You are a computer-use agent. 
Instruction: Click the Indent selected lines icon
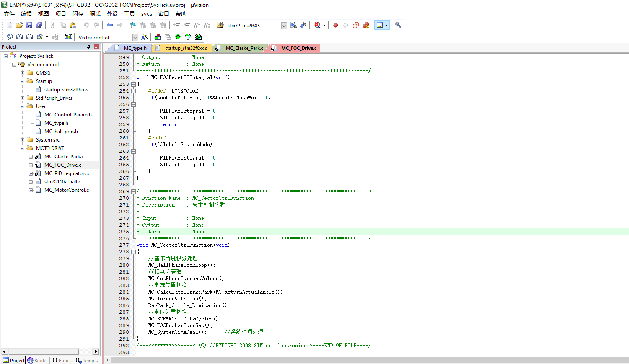coord(177,25)
